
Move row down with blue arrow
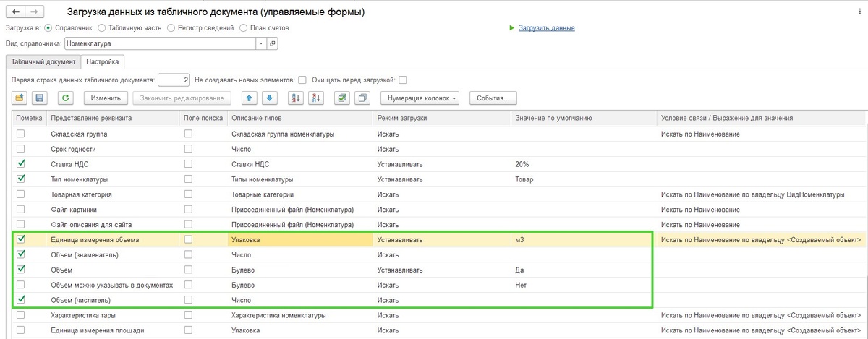click(x=269, y=98)
